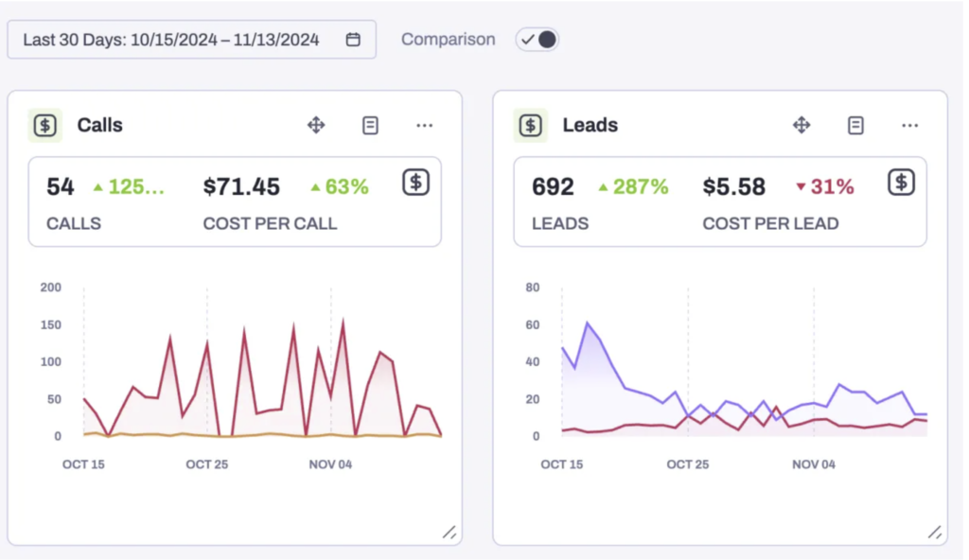Open the three-dot menu on Leads card
This screenshot has width=969, height=560.
(x=909, y=126)
